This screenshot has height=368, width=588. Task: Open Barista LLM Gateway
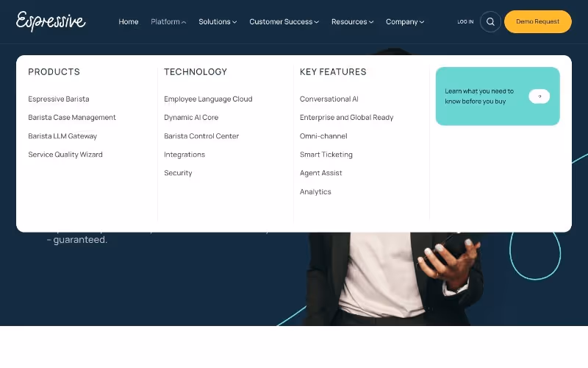(x=62, y=136)
